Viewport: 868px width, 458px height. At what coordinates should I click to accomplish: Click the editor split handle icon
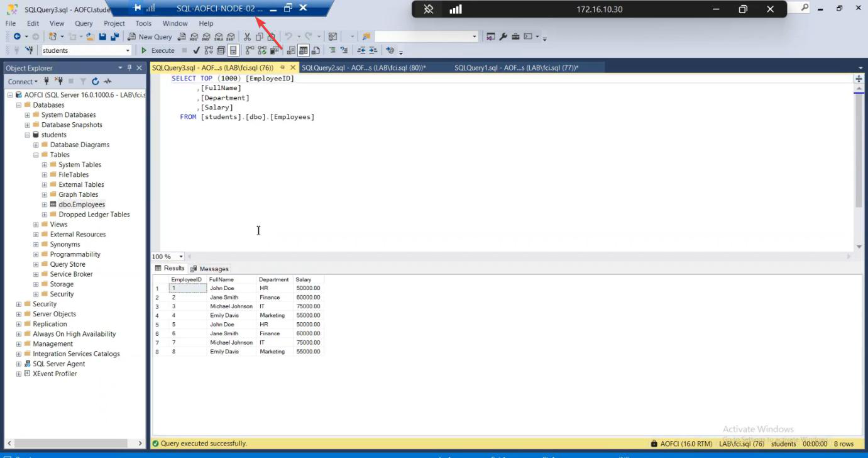tap(859, 79)
